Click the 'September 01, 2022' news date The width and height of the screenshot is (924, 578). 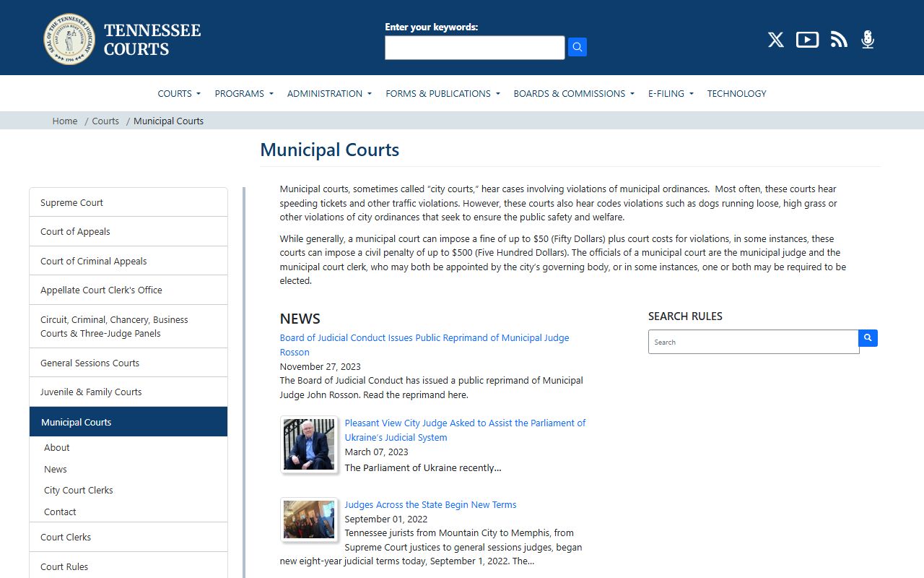tap(386, 519)
